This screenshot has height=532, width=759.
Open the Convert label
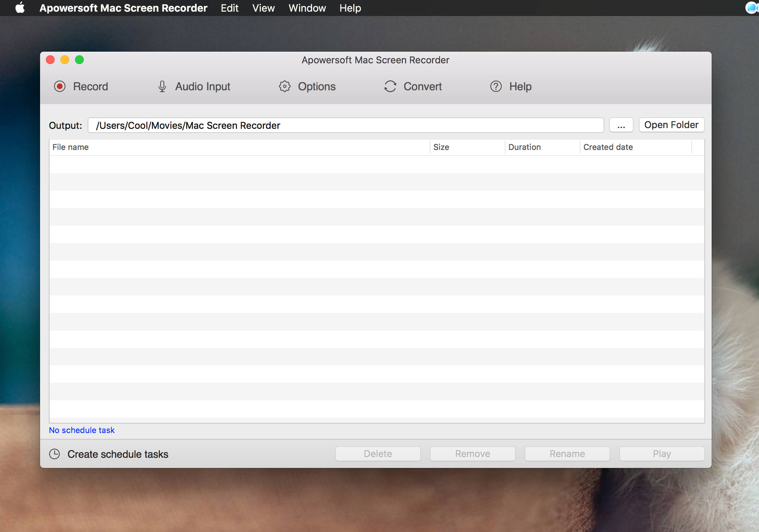click(422, 86)
